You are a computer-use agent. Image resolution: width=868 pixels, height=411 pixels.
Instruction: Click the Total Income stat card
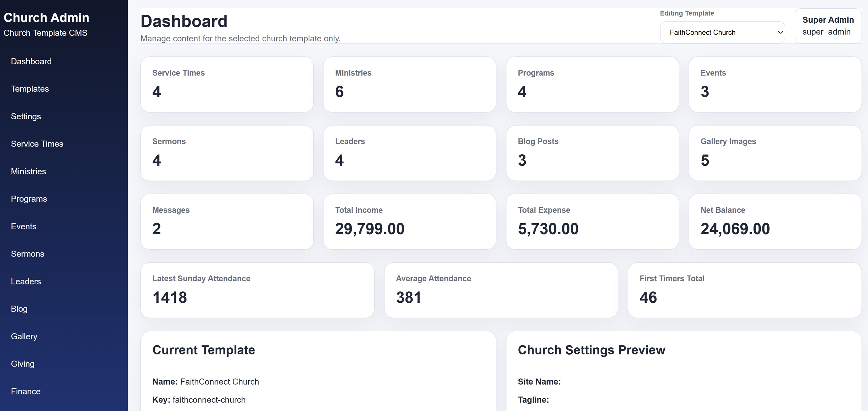click(409, 221)
